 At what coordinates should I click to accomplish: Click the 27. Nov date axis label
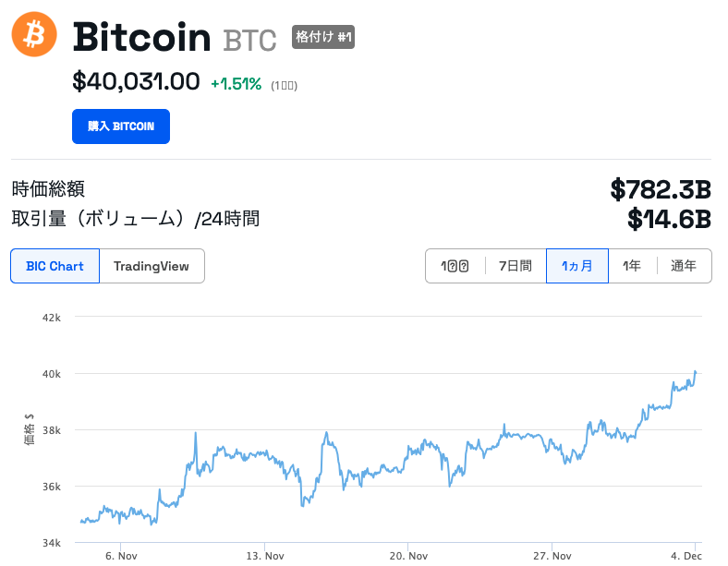[552, 556]
